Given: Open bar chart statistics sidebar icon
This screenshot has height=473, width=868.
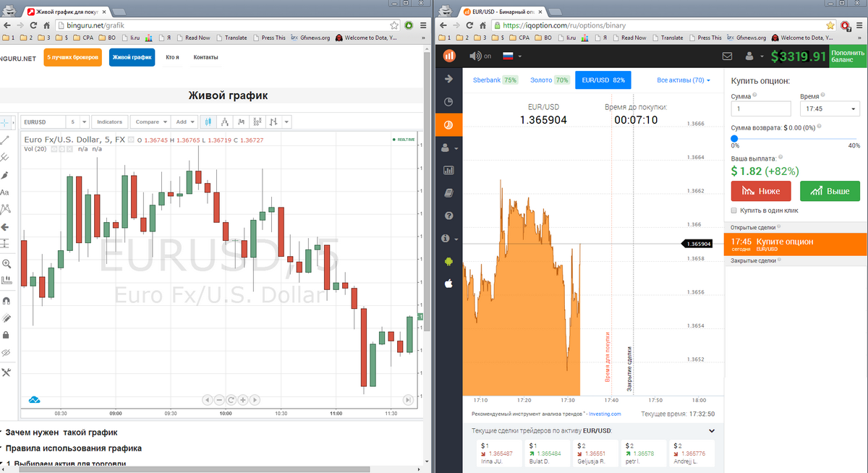Looking at the screenshot, I should [x=448, y=170].
